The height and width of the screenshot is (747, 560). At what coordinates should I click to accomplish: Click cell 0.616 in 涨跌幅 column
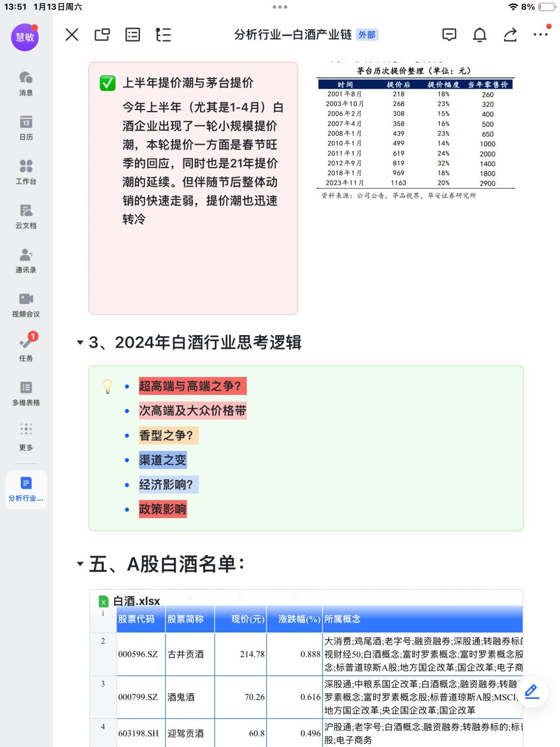click(x=295, y=697)
